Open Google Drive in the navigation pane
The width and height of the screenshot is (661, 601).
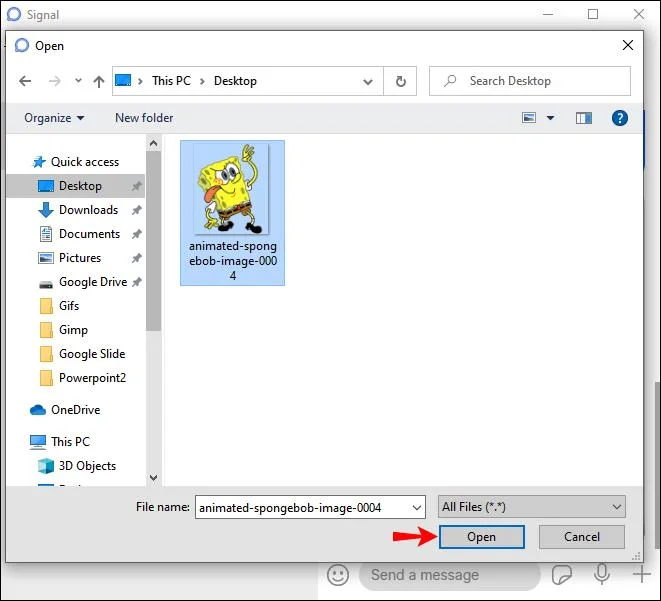(83, 282)
